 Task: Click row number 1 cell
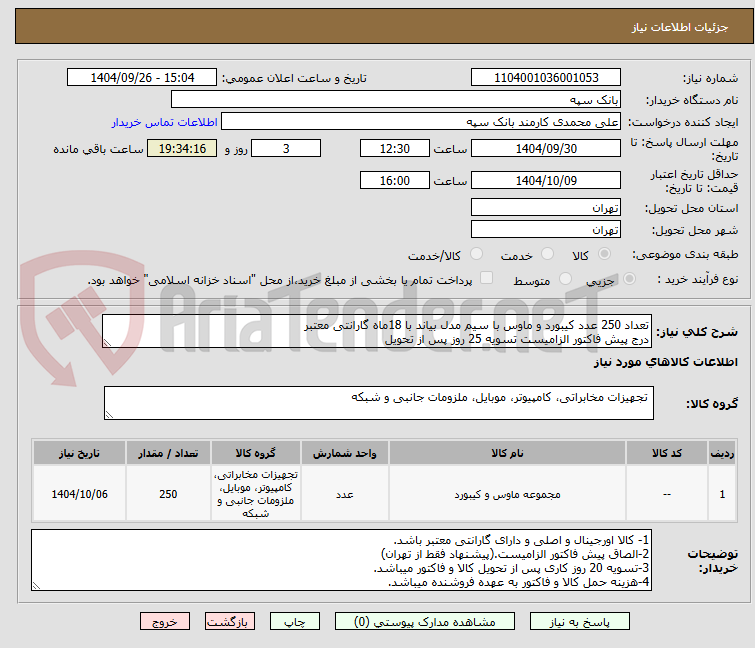722,494
